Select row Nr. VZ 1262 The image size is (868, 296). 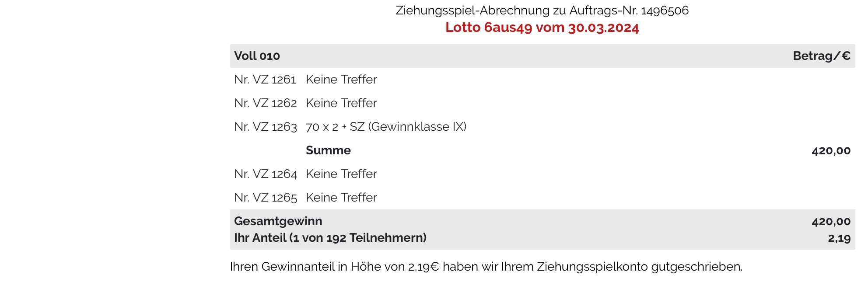542,103
